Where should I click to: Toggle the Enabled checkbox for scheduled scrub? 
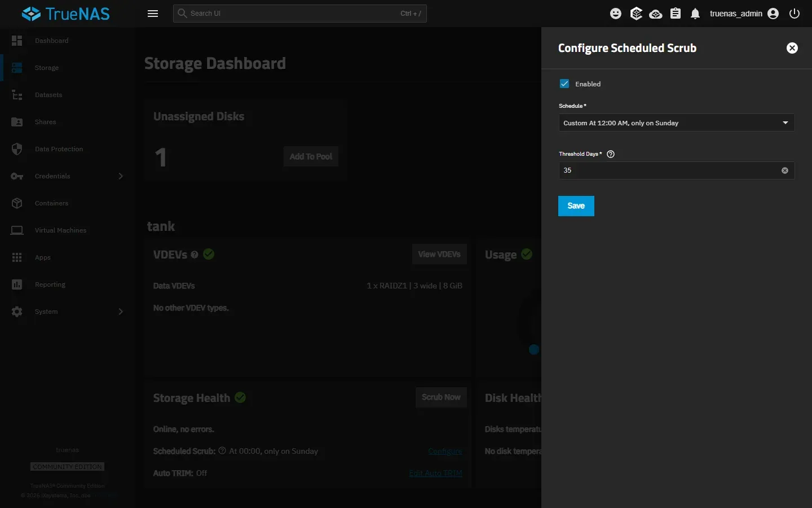[564, 84]
